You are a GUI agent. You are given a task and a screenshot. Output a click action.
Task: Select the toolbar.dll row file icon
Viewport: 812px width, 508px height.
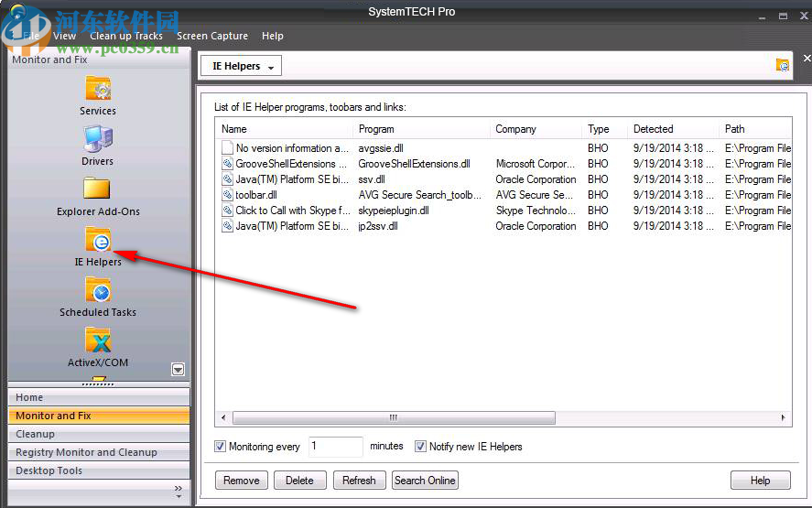[228, 195]
